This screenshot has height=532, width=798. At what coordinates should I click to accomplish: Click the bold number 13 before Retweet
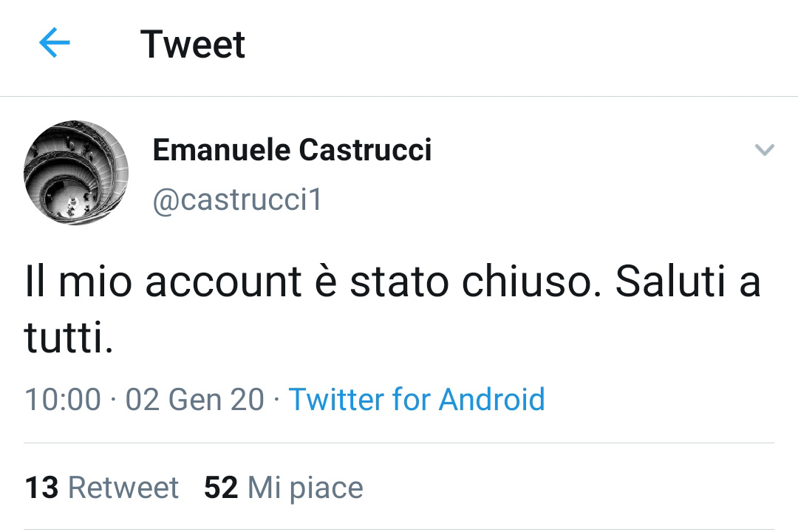(41, 487)
